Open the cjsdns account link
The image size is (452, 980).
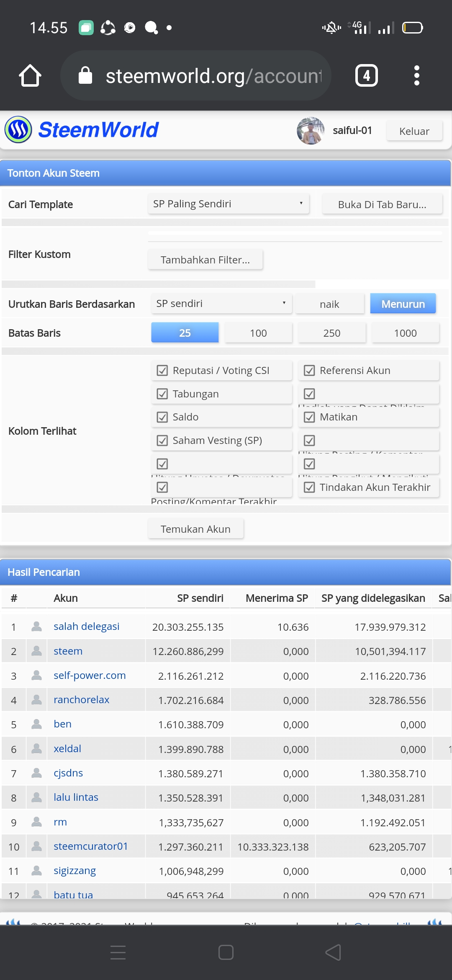click(68, 773)
